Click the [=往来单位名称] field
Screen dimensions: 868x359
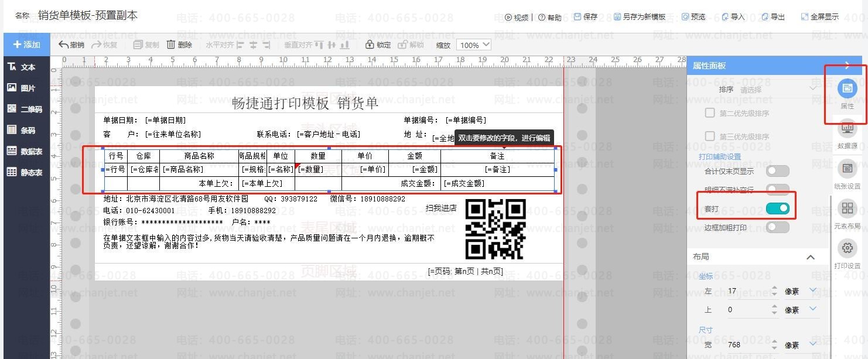[x=173, y=134]
